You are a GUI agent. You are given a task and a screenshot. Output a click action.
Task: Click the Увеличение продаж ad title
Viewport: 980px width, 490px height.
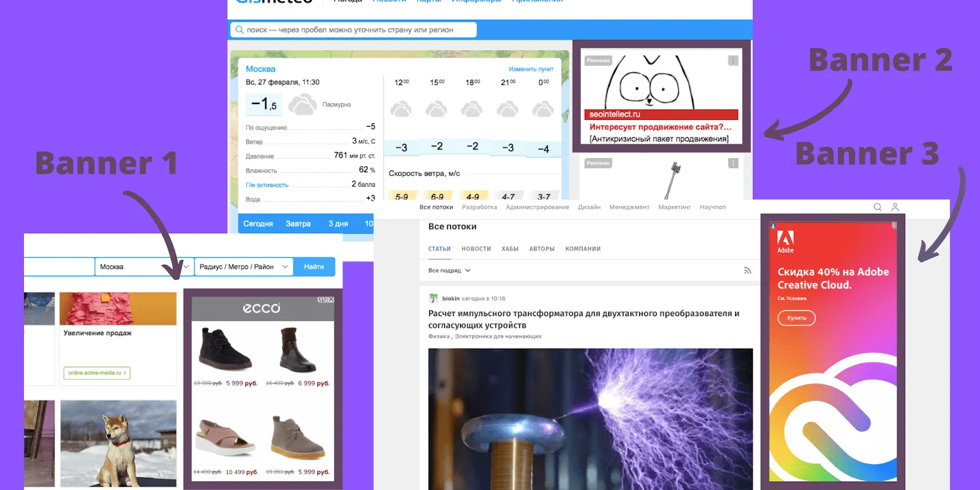[97, 333]
